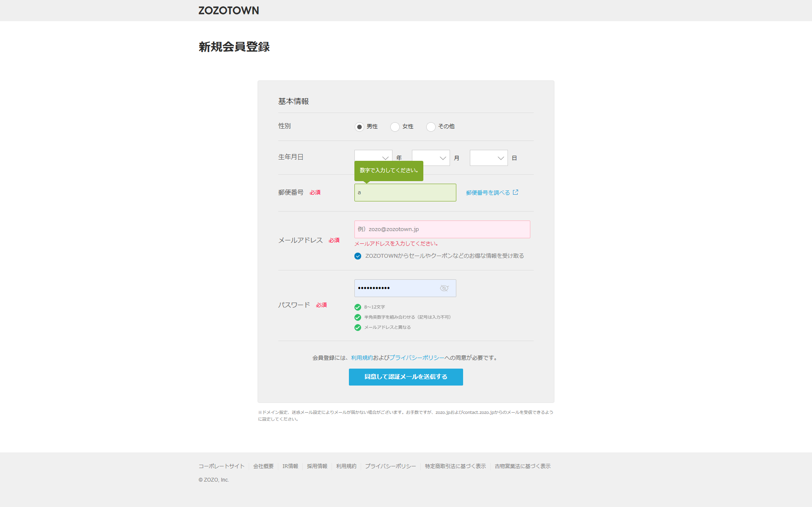Uncheck the ZOZOTOWN sale and coupon newsletter checkbox
This screenshot has height=507, width=812.
pos(358,256)
